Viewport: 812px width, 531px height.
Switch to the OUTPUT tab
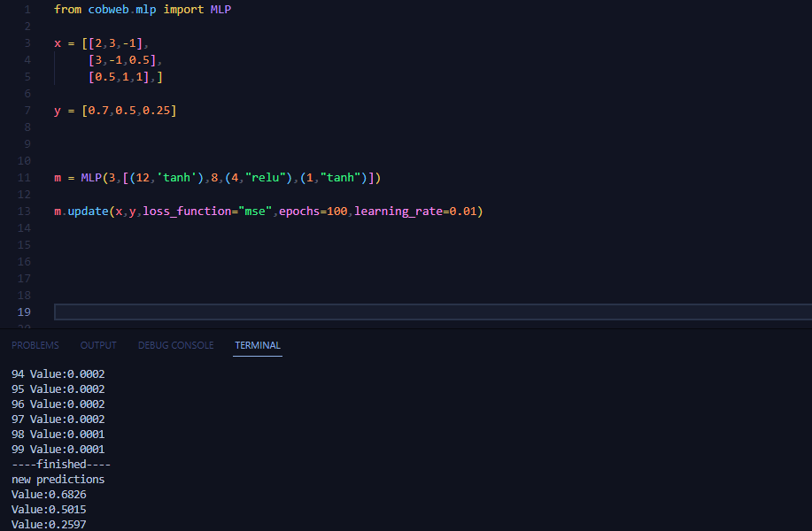pyautogui.click(x=98, y=345)
